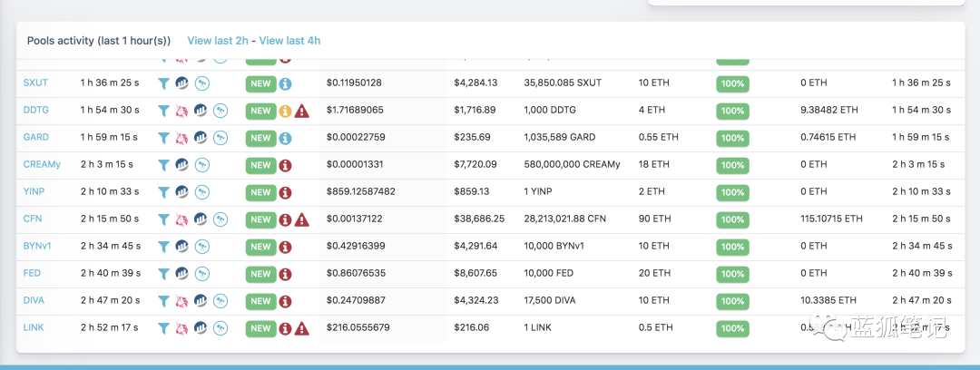Click the red info icon for YINP
980x370 pixels.
pyautogui.click(x=285, y=192)
